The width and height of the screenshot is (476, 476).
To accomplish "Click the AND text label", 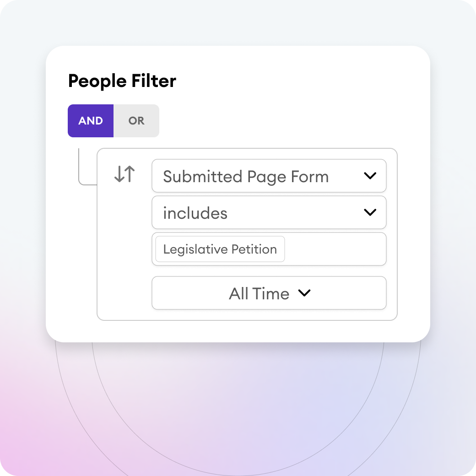I will coord(91,121).
